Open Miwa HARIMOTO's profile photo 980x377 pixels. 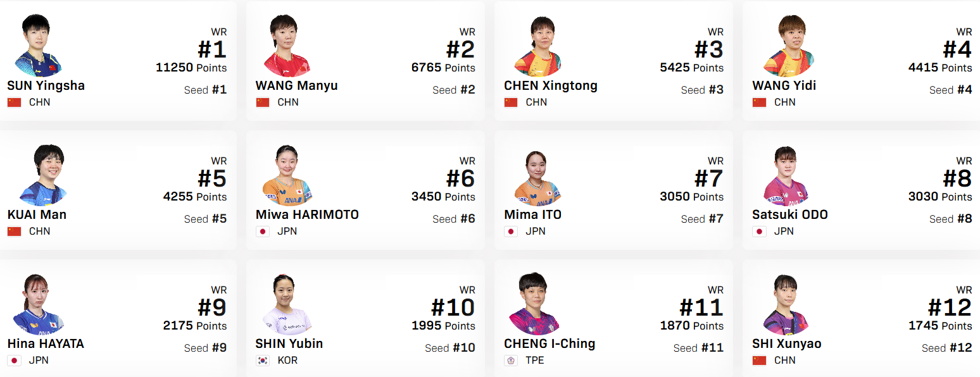[286, 175]
